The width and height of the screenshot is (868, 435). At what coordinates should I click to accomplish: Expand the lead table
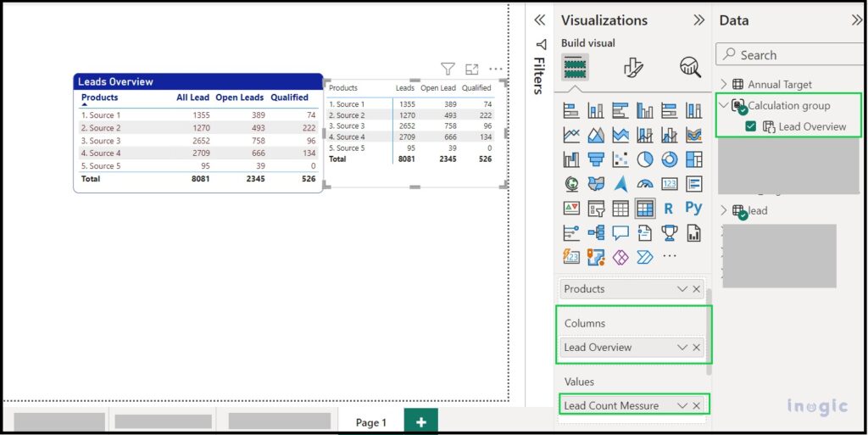tap(724, 210)
